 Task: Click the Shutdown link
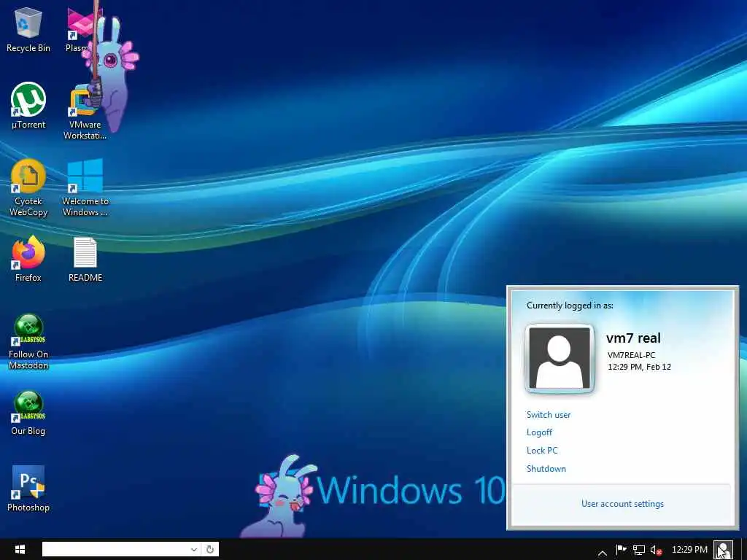tap(546, 469)
